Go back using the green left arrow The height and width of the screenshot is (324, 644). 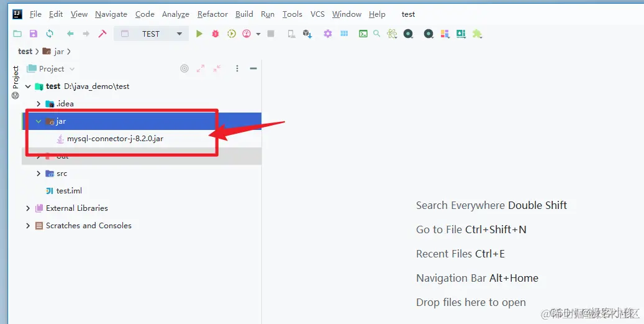click(70, 34)
